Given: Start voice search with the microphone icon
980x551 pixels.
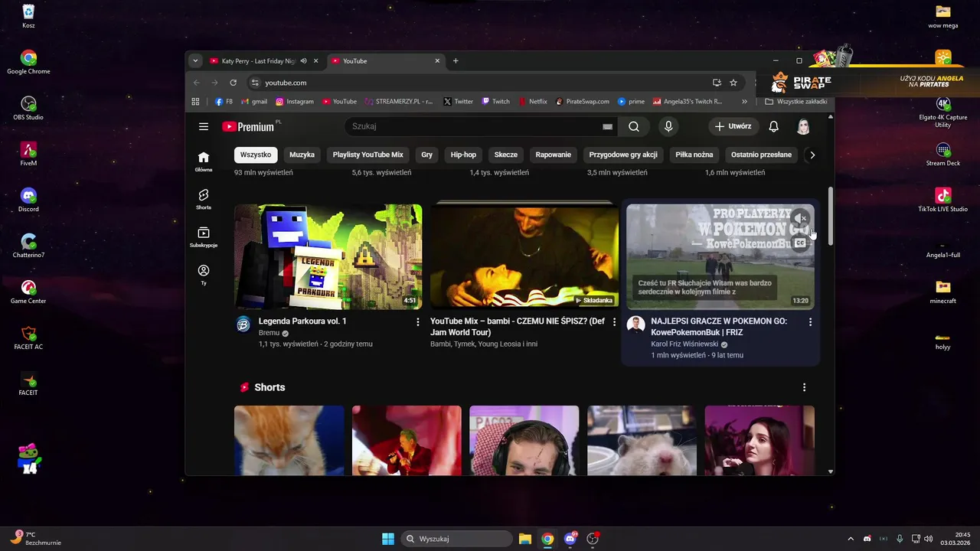Looking at the screenshot, I should click(x=668, y=126).
